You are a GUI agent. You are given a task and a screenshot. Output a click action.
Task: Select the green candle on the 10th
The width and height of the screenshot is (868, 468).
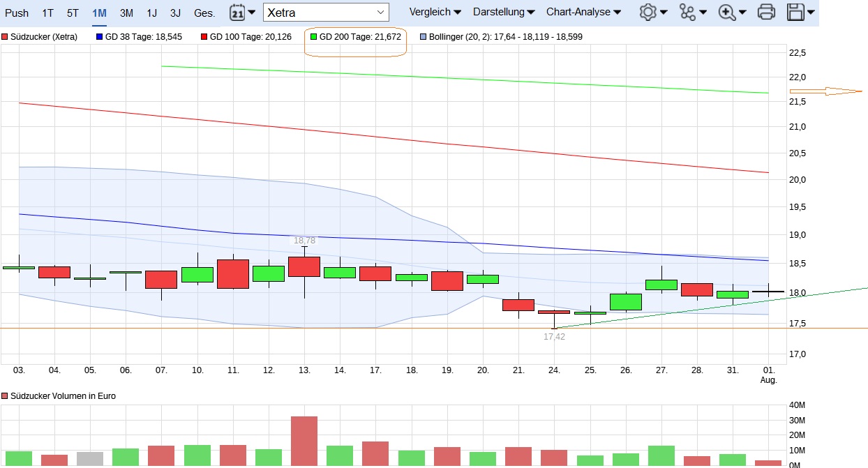pyautogui.click(x=197, y=275)
